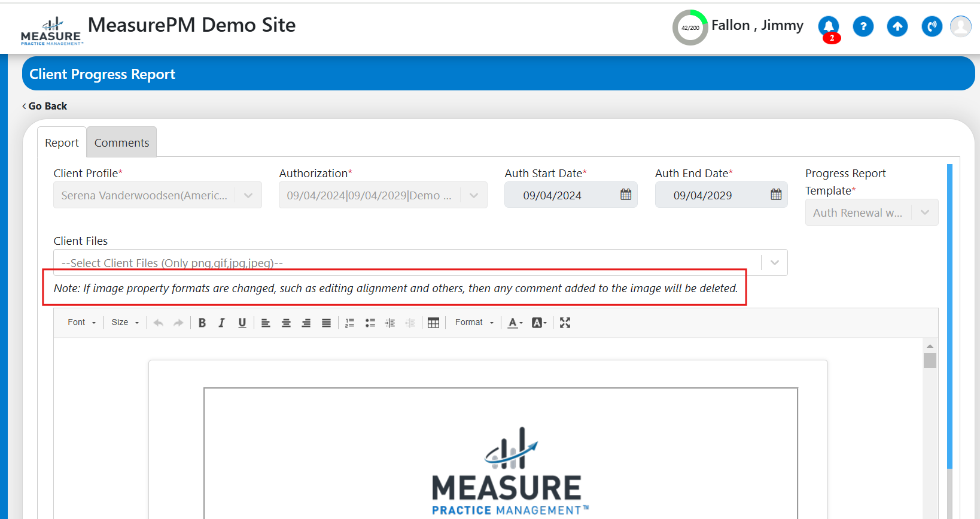Screen dimensions: 980x519
Task: Click the 42/200 progress ring
Action: [690, 28]
